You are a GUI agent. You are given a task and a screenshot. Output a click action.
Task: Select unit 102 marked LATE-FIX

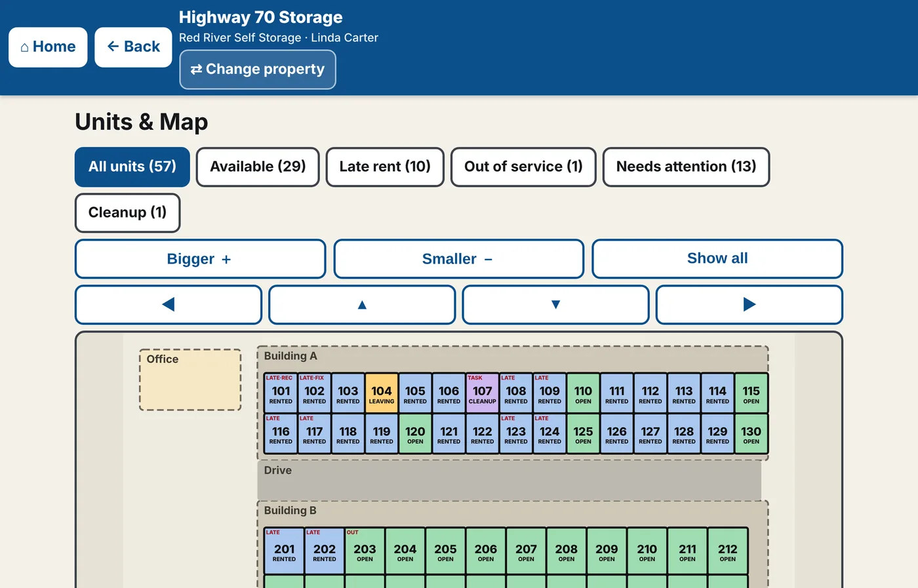[x=314, y=393]
